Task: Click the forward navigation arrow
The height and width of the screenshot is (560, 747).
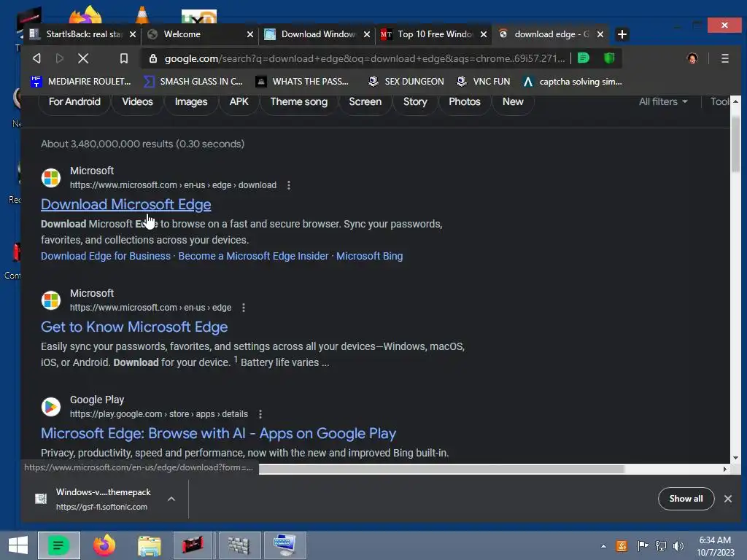Action: tap(60, 58)
